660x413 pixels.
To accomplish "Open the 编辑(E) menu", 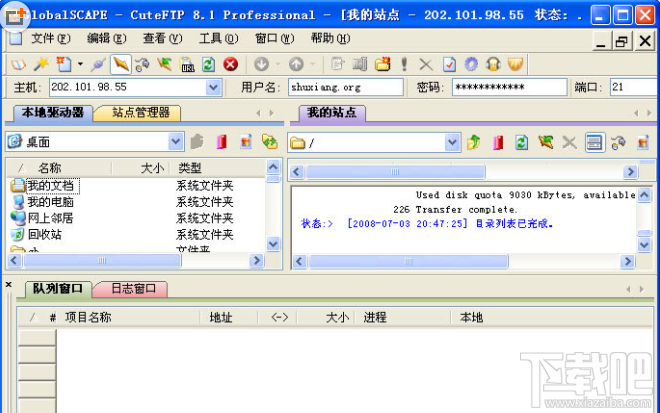I will coord(106,39).
